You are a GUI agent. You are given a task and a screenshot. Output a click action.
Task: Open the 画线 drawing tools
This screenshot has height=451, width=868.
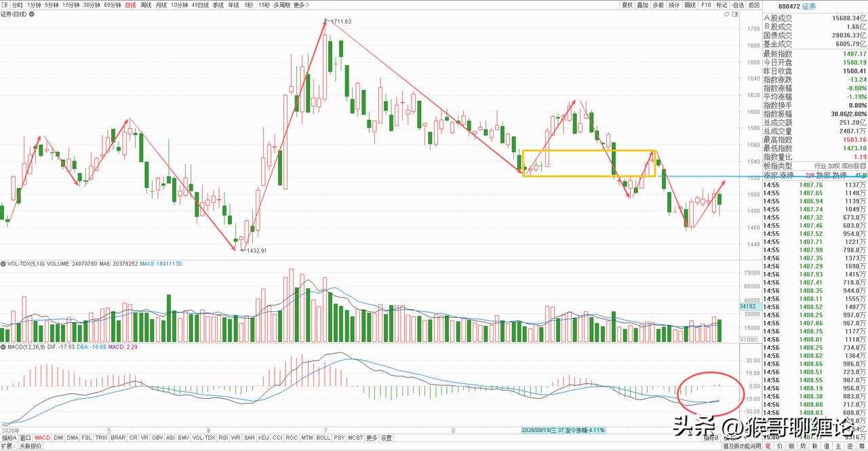click(690, 5)
